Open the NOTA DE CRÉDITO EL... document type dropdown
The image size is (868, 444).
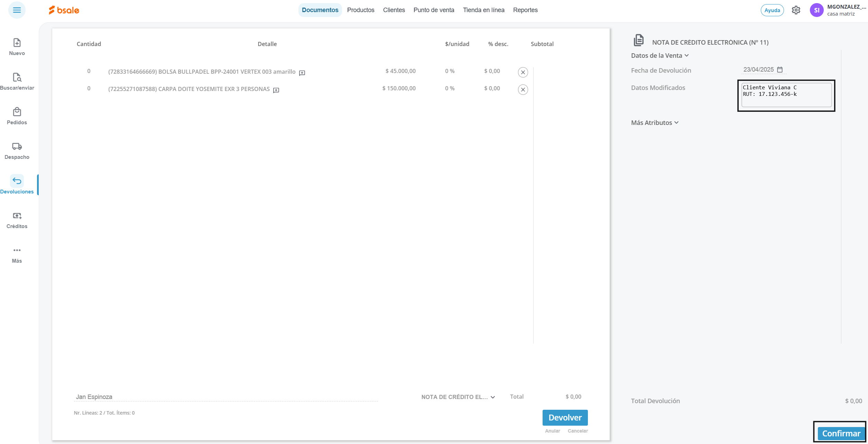point(458,397)
